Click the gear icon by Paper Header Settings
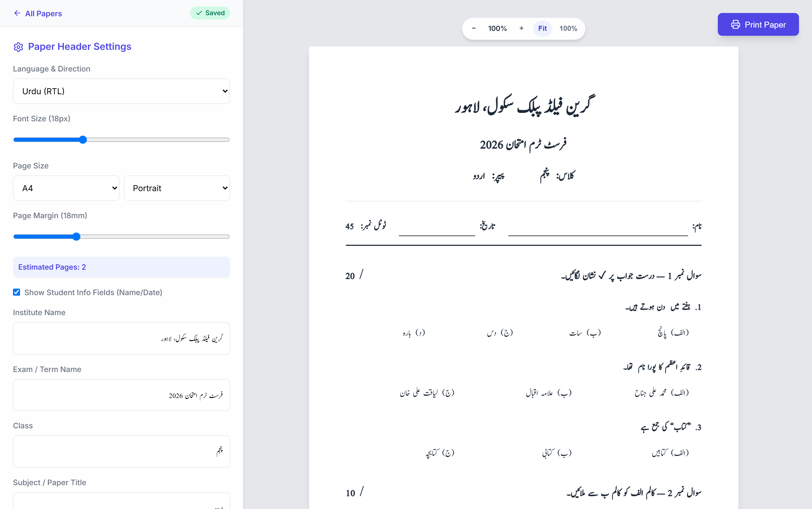This screenshot has height=509, width=812. (18, 47)
